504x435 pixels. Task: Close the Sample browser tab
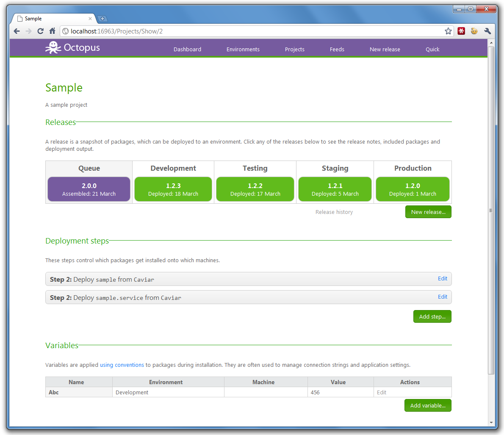tap(90, 19)
